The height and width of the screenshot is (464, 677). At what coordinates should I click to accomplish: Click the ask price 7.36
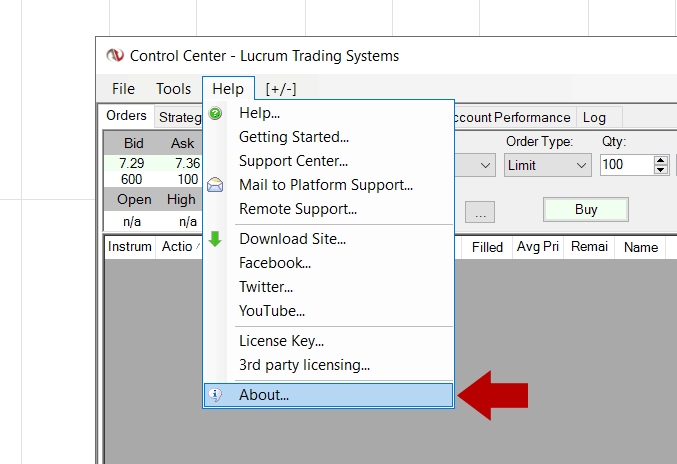tap(187, 163)
